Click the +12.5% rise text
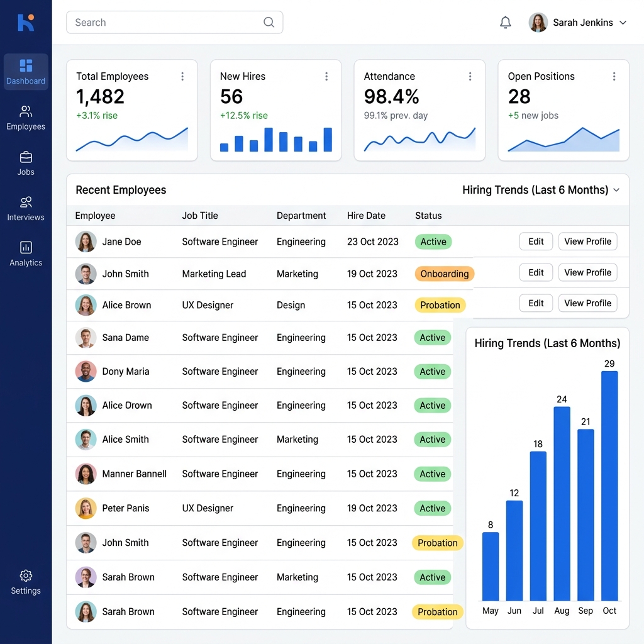The height and width of the screenshot is (644, 644). pos(243,116)
